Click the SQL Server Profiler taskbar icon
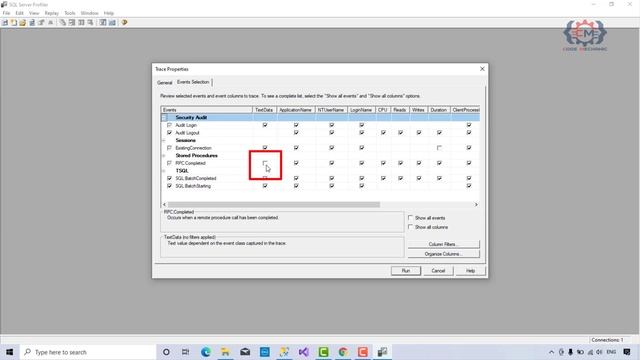Viewport: 640px width, 360px height. tap(382, 352)
